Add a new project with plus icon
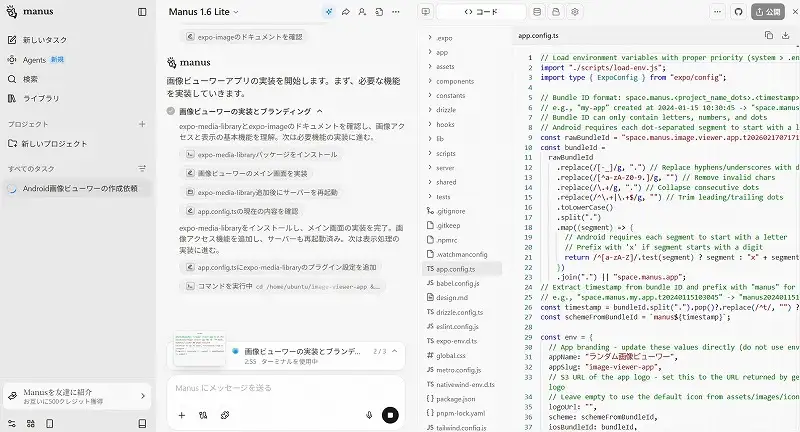800x432 pixels. tap(142, 124)
